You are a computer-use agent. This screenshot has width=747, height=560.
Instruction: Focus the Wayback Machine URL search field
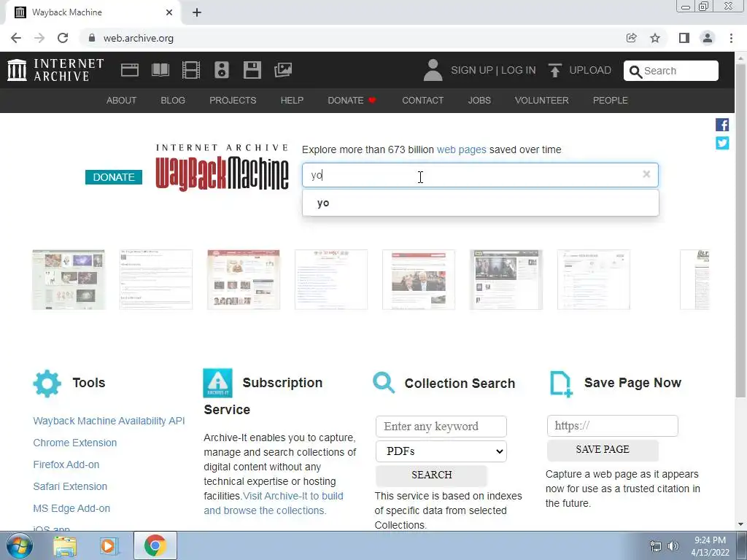coord(480,175)
